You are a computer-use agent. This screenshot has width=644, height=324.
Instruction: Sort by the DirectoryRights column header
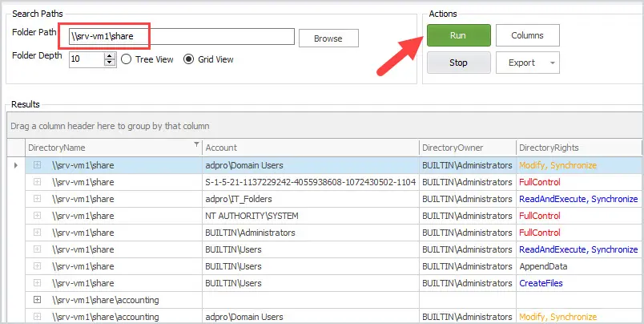point(579,148)
